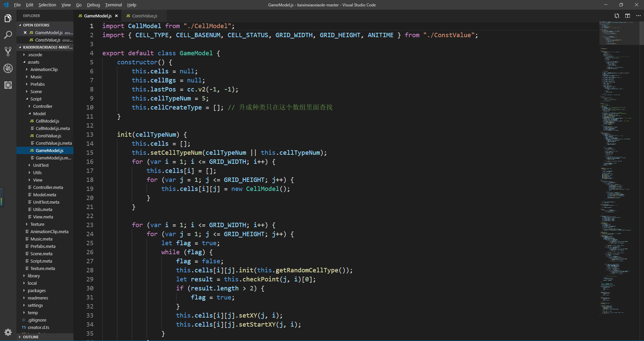The width and height of the screenshot is (644, 341).
Task: Collapse the Script folder
Action: point(45,99)
